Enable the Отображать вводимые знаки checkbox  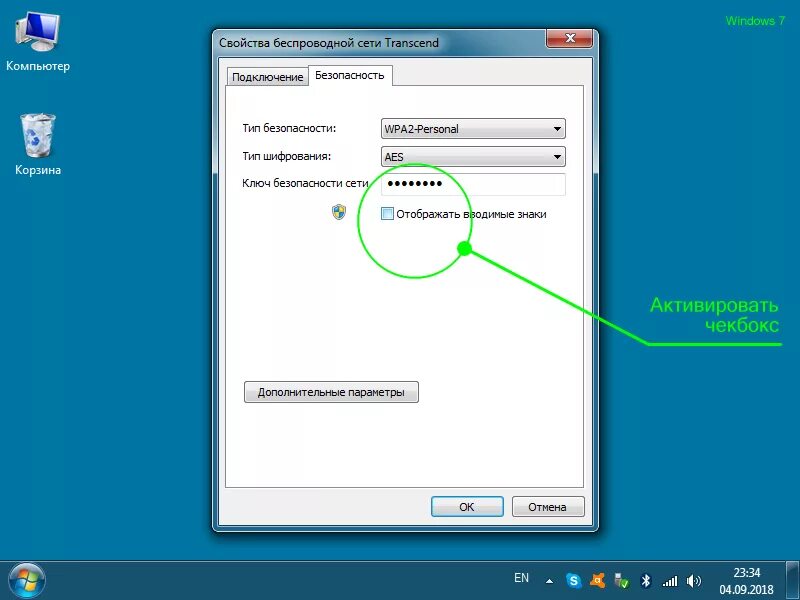[387, 214]
